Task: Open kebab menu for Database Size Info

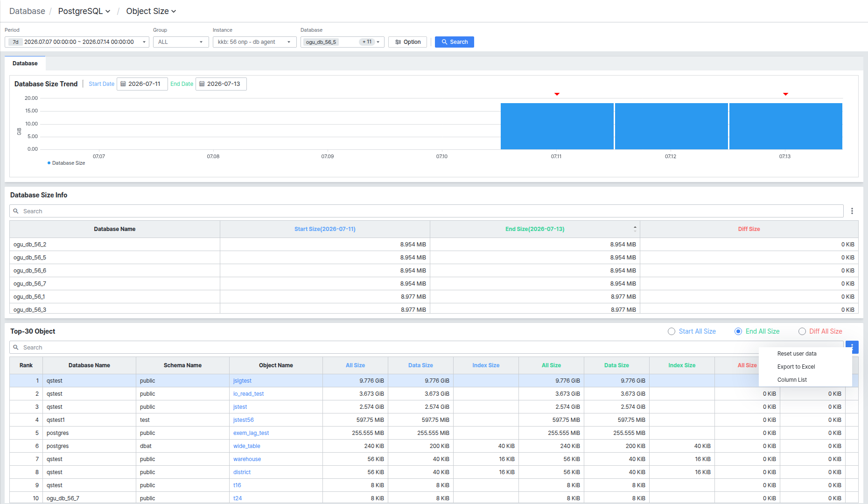Action: click(x=852, y=211)
